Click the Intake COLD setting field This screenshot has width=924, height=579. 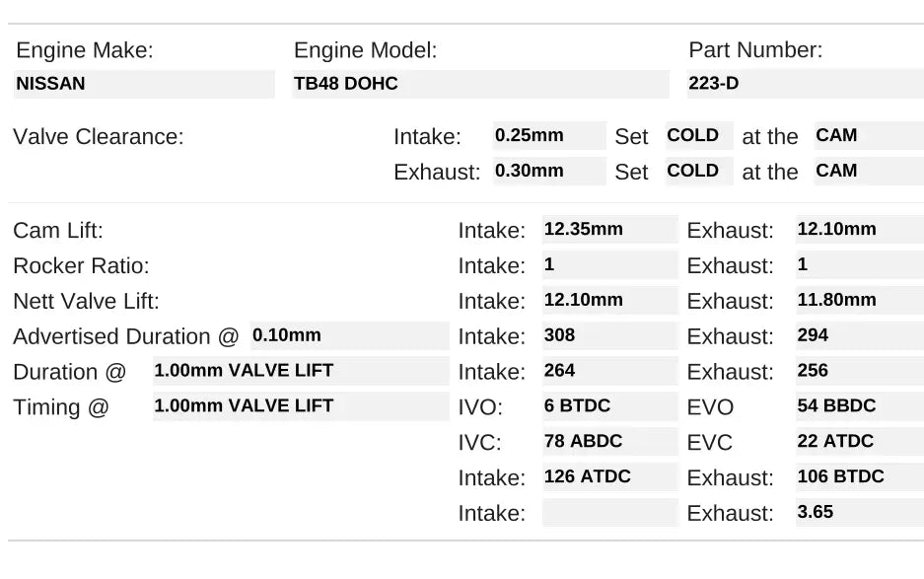[698, 136]
